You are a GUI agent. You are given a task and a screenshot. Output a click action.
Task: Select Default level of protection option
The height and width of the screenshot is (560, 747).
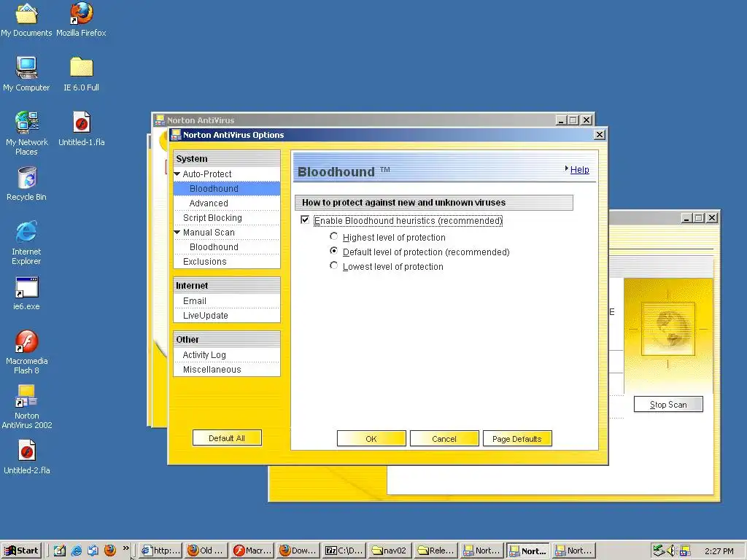coord(334,251)
